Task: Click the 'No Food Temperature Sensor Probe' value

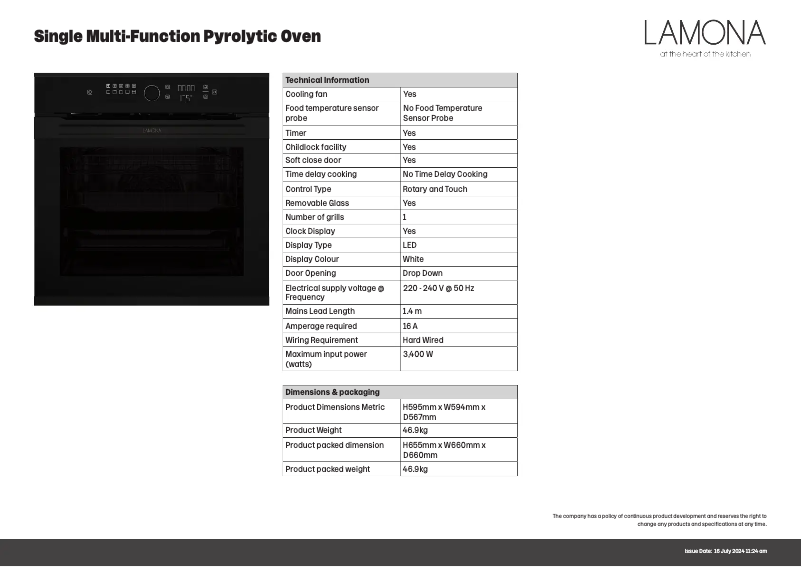Action: click(442, 113)
